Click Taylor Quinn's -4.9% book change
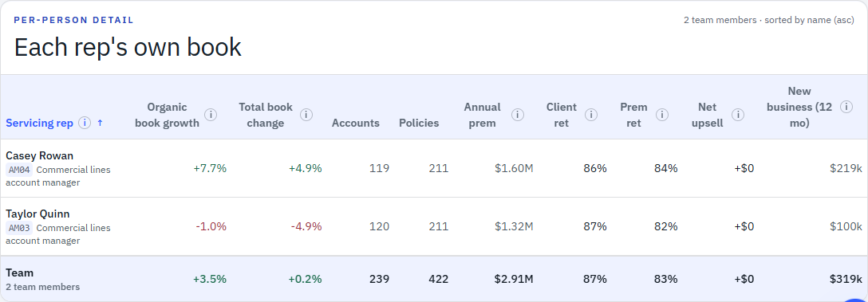Image resolution: width=868 pixels, height=302 pixels. [306, 226]
